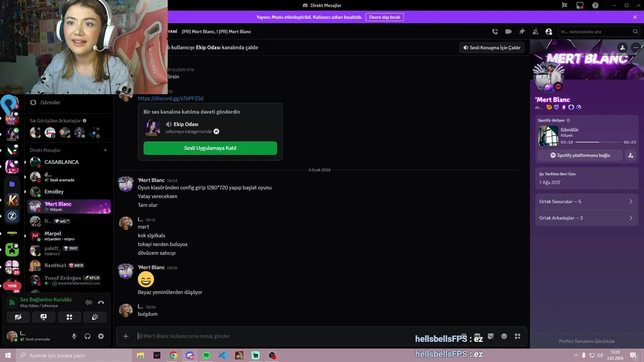This screenshot has height=362, width=644.
Task: Mute your microphone
Action: (74, 336)
